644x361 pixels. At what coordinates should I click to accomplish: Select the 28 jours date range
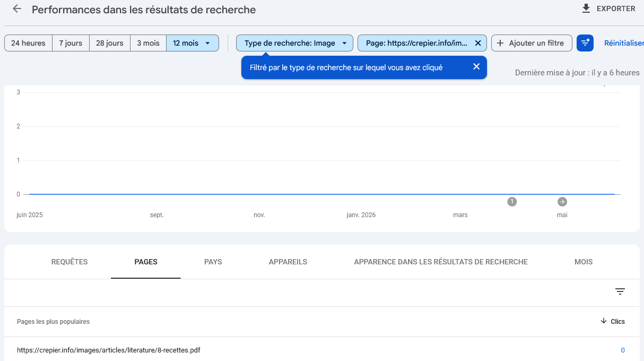pos(110,43)
